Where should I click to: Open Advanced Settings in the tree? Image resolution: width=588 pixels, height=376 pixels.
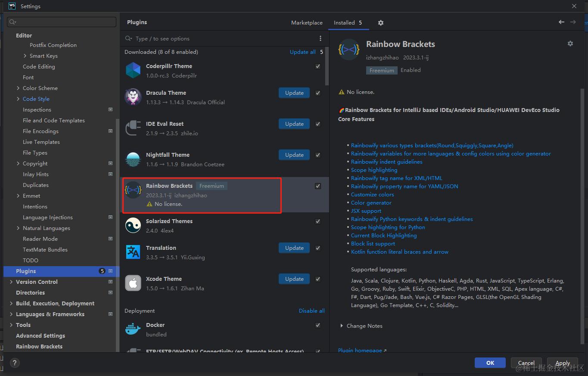40,336
